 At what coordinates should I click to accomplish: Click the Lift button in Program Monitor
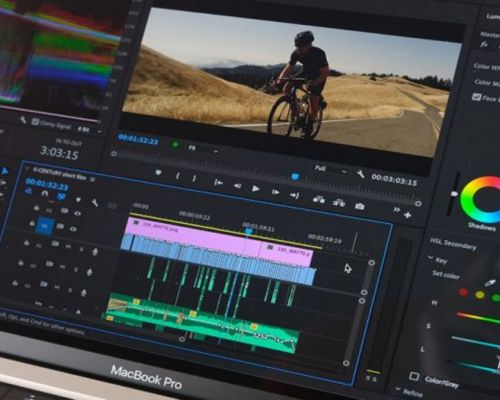point(319,199)
